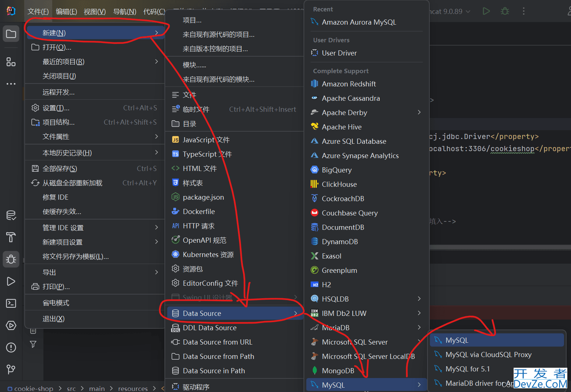Screen dimensions: 571x392
Task: Select CockroachDB data source
Action: pos(367,199)
